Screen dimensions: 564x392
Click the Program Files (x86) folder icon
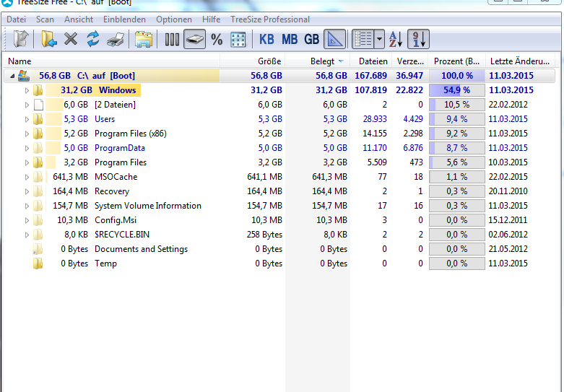(38, 134)
